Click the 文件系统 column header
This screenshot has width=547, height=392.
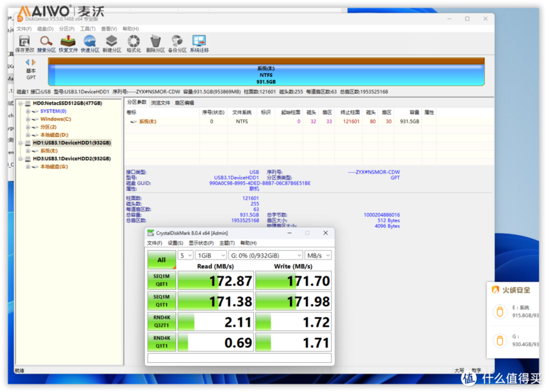tap(242, 112)
